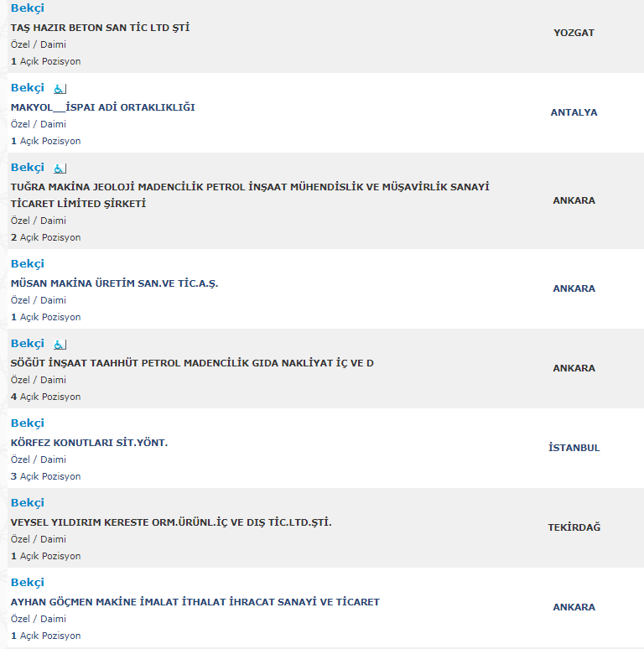Open the Bekçi posting for MÜSAN MAKİNA
Viewport: 644px width, 649px height.
(x=28, y=264)
